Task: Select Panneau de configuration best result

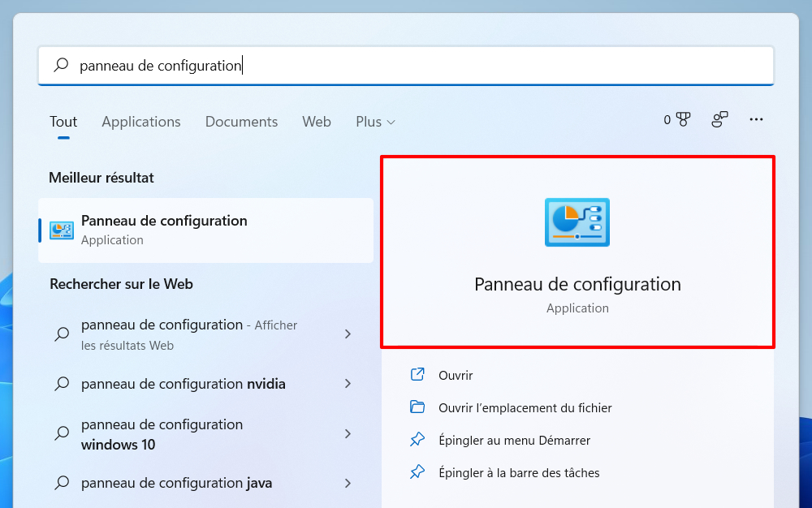Action: (x=206, y=230)
